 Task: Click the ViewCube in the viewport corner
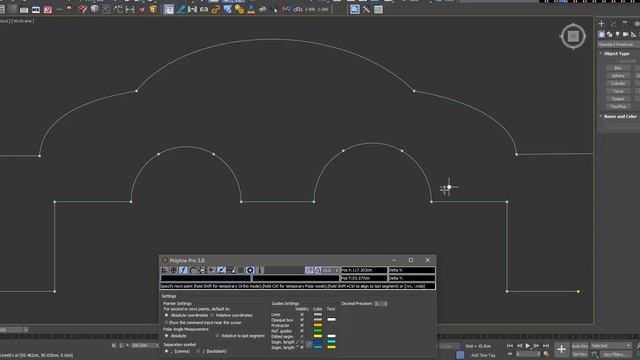point(573,36)
